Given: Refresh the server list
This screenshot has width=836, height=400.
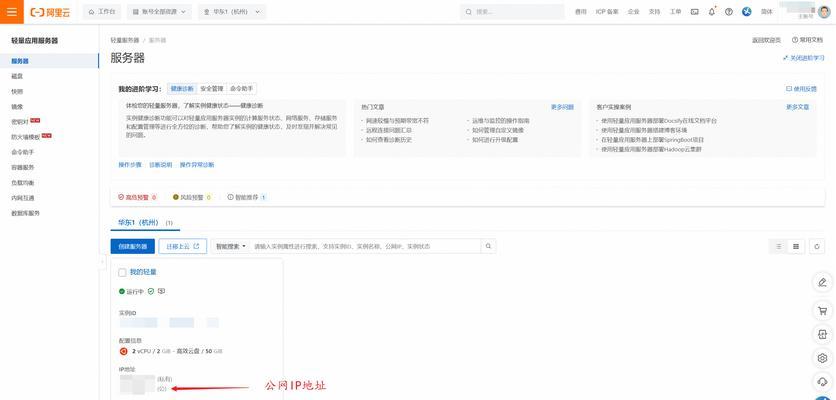Looking at the screenshot, I should (817, 246).
